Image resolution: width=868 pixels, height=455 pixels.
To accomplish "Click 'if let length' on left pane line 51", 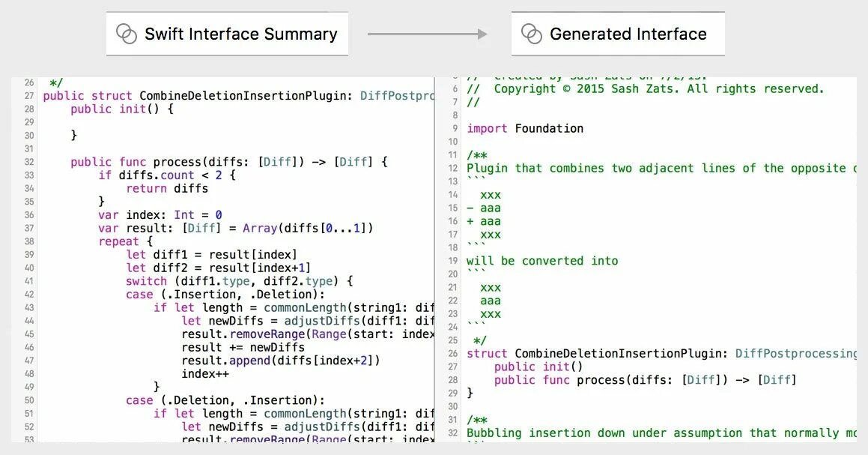I will click(x=198, y=414).
